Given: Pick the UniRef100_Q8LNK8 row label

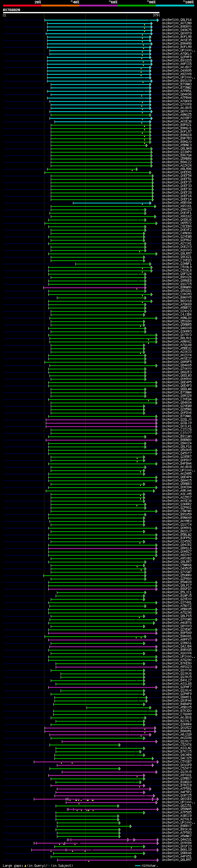Looking at the screenshot, I should 177,149.
